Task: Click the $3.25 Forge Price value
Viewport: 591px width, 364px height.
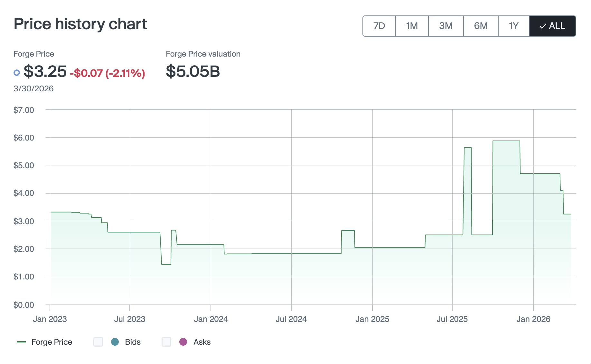Action: click(45, 71)
